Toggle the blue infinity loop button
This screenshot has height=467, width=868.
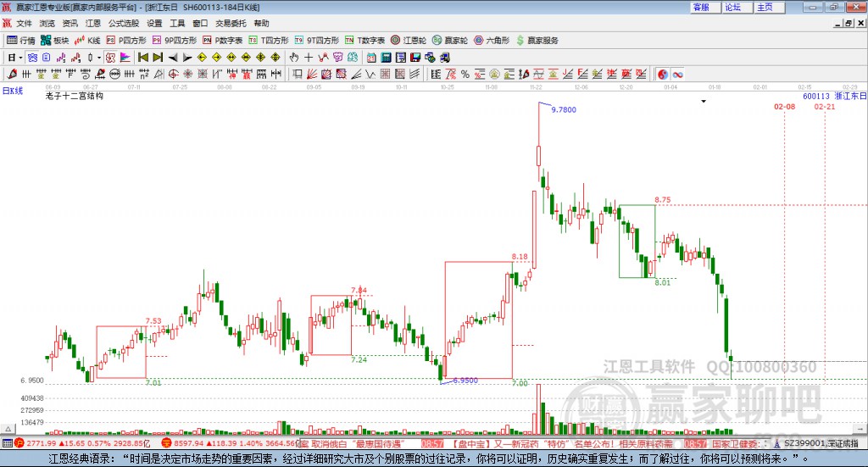677,74
